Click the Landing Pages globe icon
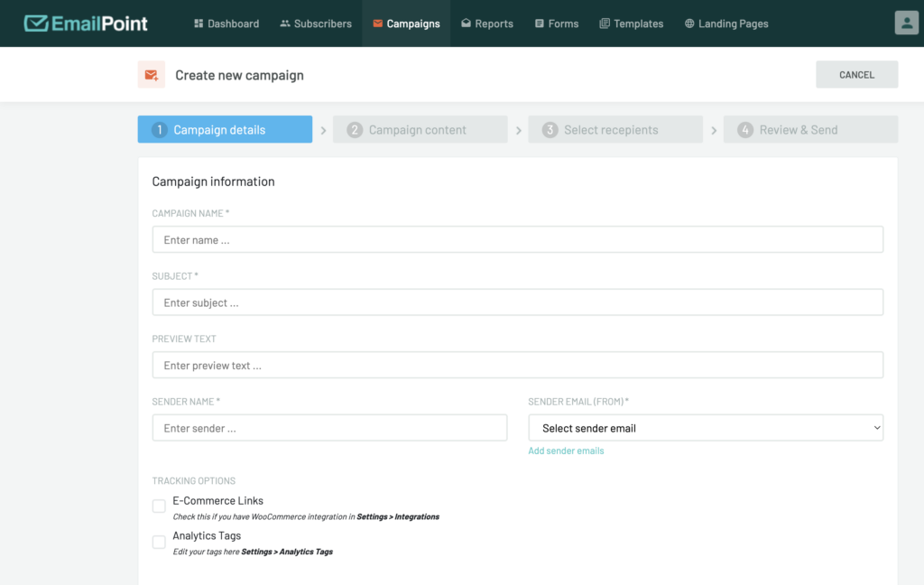The width and height of the screenshot is (924, 585). click(689, 23)
